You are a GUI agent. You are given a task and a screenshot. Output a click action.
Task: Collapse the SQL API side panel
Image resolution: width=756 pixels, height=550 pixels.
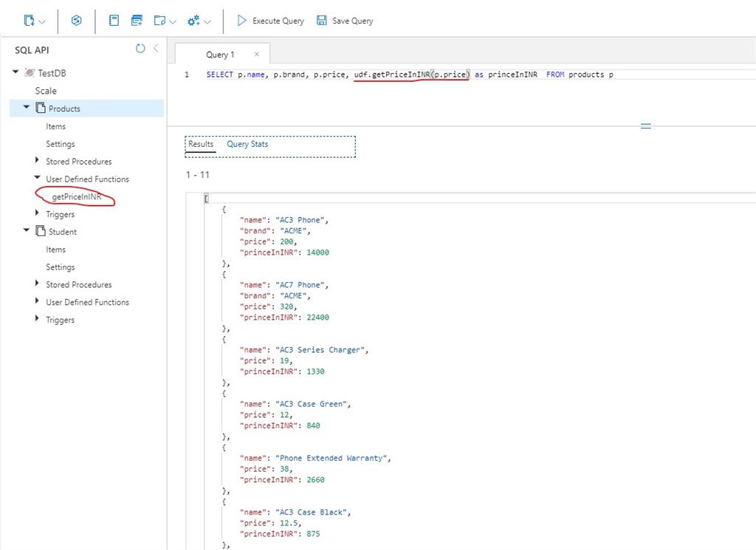(x=156, y=49)
